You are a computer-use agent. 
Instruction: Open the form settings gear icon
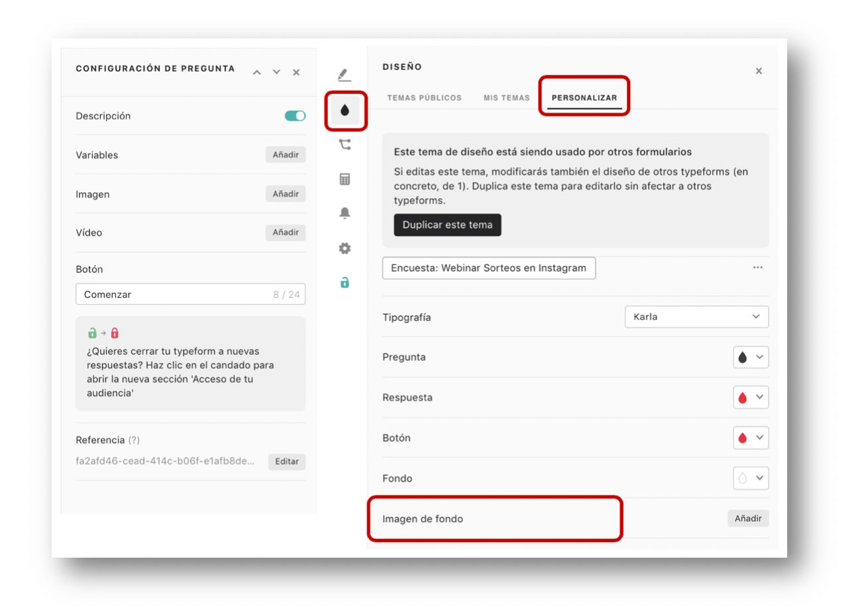345,248
